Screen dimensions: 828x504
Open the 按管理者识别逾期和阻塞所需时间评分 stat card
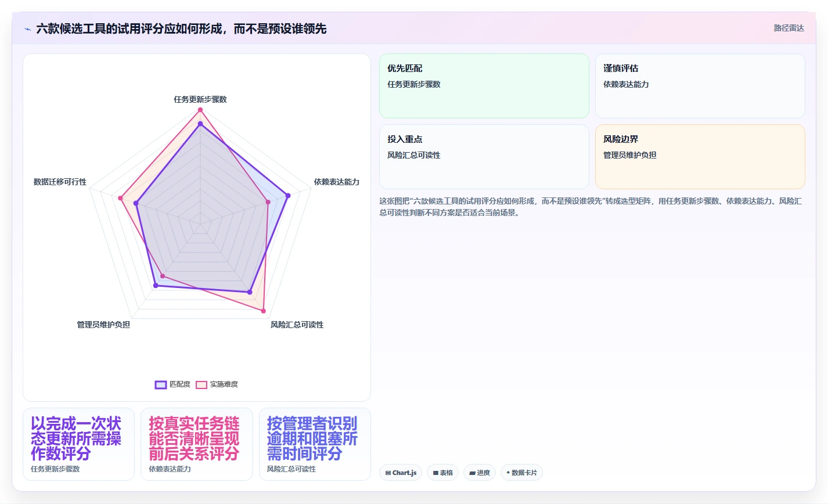tap(315, 444)
